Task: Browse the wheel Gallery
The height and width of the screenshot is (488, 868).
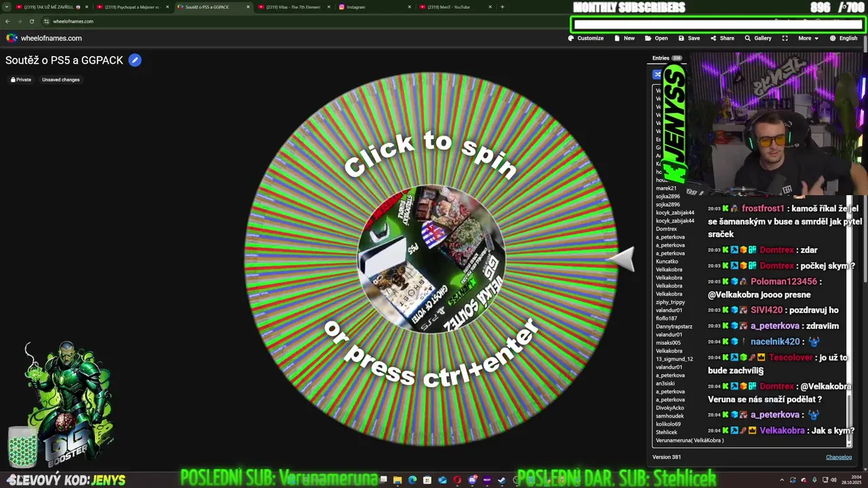Action: coord(758,38)
